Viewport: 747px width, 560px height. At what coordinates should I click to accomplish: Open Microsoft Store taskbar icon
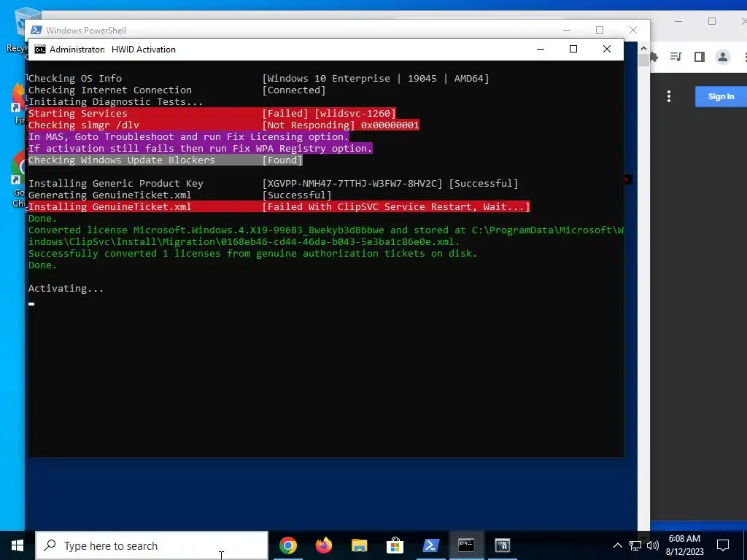click(x=395, y=545)
